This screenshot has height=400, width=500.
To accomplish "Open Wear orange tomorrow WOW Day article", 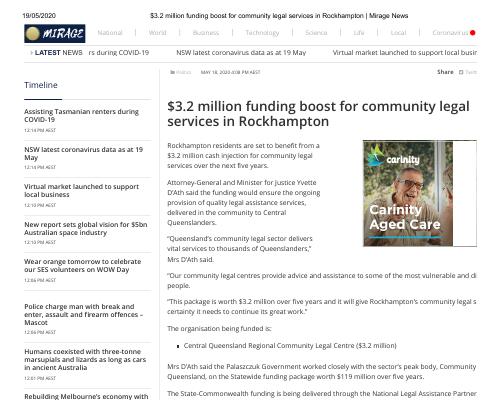I will click(x=83, y=266).
